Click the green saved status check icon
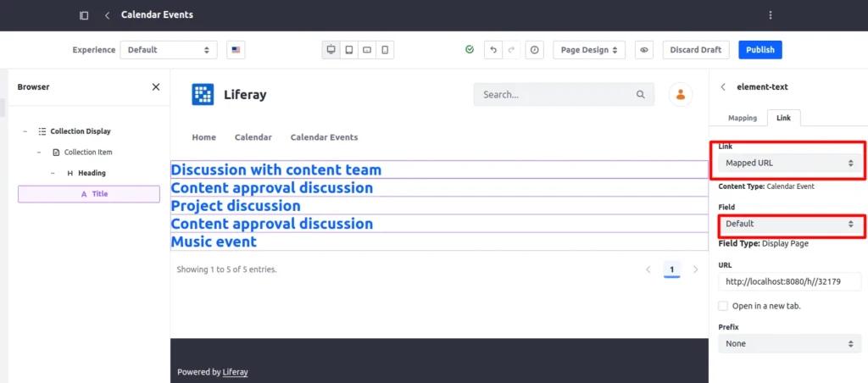Screen dimensions: 868x383 (x=470, y=50)
